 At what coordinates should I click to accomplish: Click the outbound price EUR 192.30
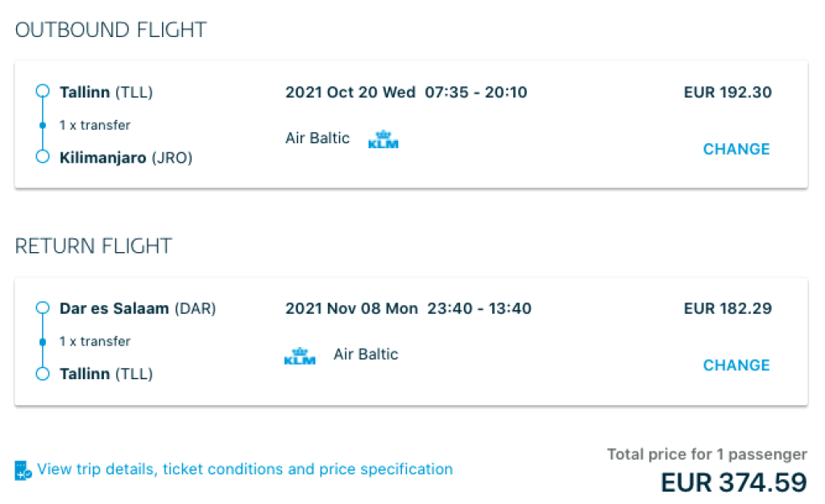tap(728, 93)
